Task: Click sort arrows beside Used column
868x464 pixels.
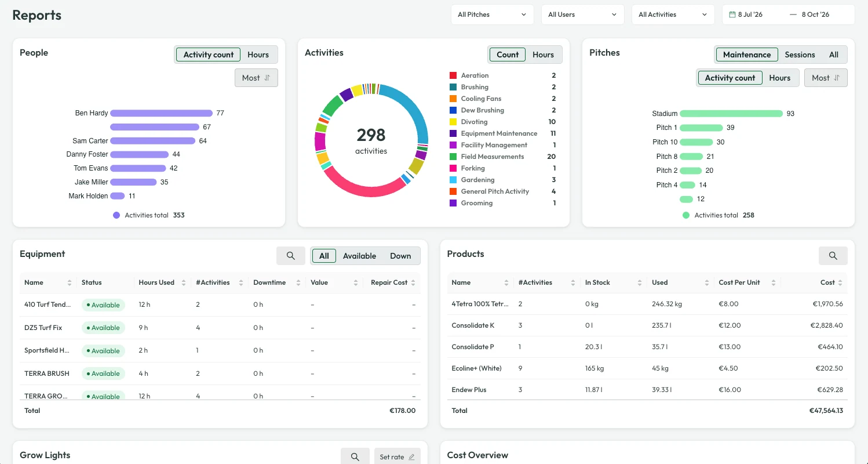Action: (x=707, y=282)
